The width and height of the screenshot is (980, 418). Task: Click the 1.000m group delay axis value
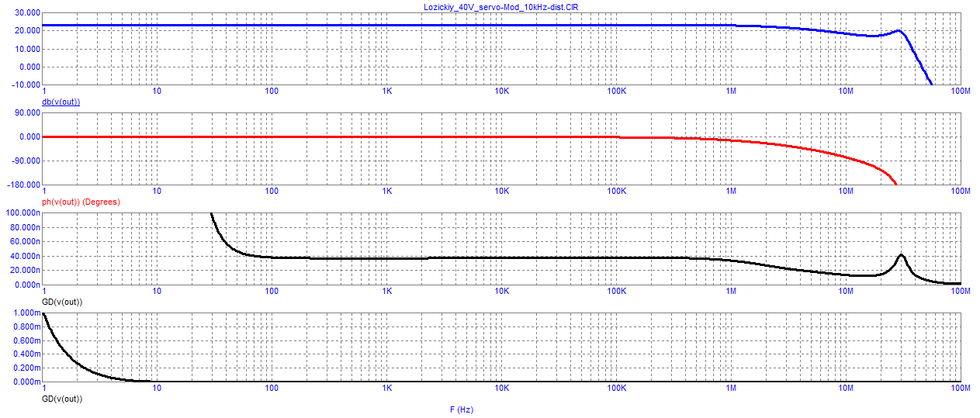pyautogui.click(x=26, y=313)
